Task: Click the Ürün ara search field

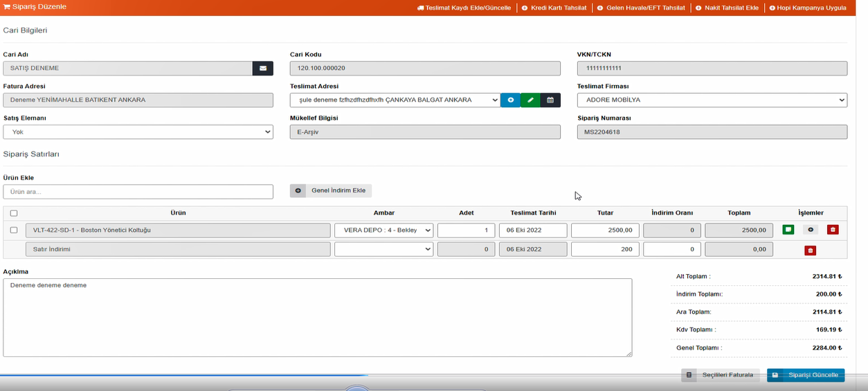Action: click(x=138, y=192)
